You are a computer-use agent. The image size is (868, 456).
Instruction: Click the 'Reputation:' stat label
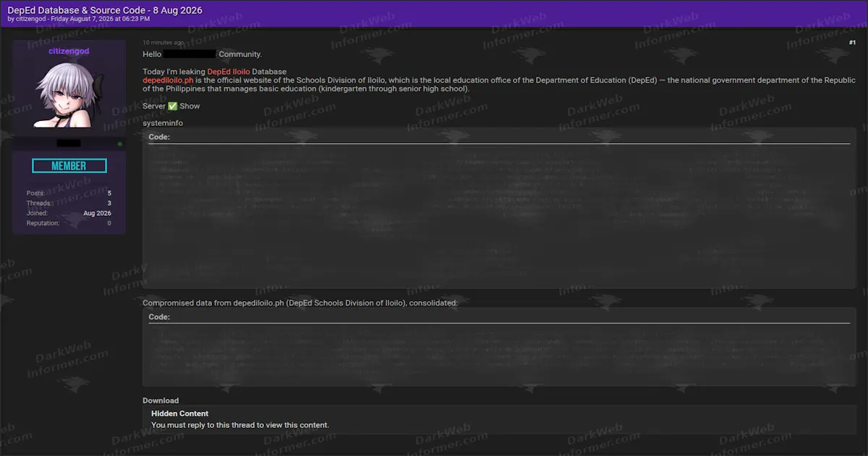[43, 224]
